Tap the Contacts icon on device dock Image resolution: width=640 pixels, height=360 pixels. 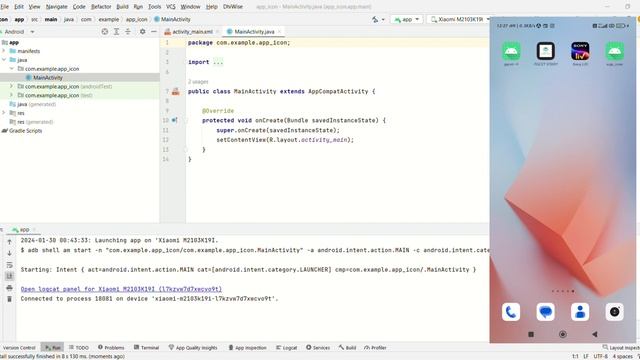point(580,312)
